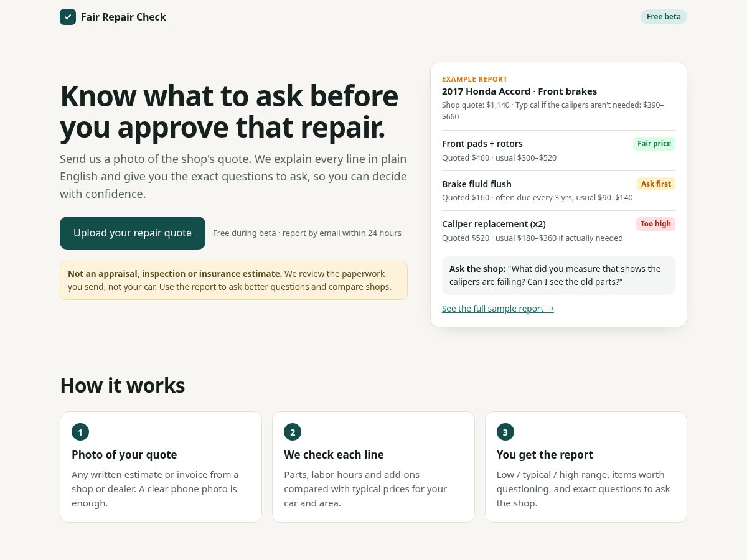747x560 pixels.
Task: Click the Brake fluid flush row title
Action: (x=477, y=184)
